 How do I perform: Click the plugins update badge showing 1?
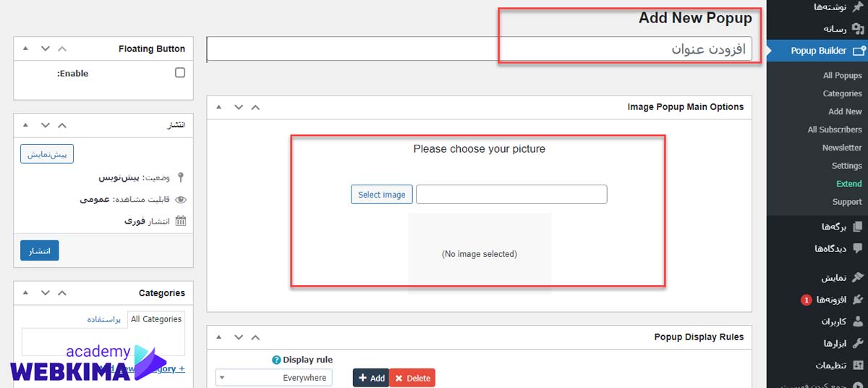click(807, 300)
